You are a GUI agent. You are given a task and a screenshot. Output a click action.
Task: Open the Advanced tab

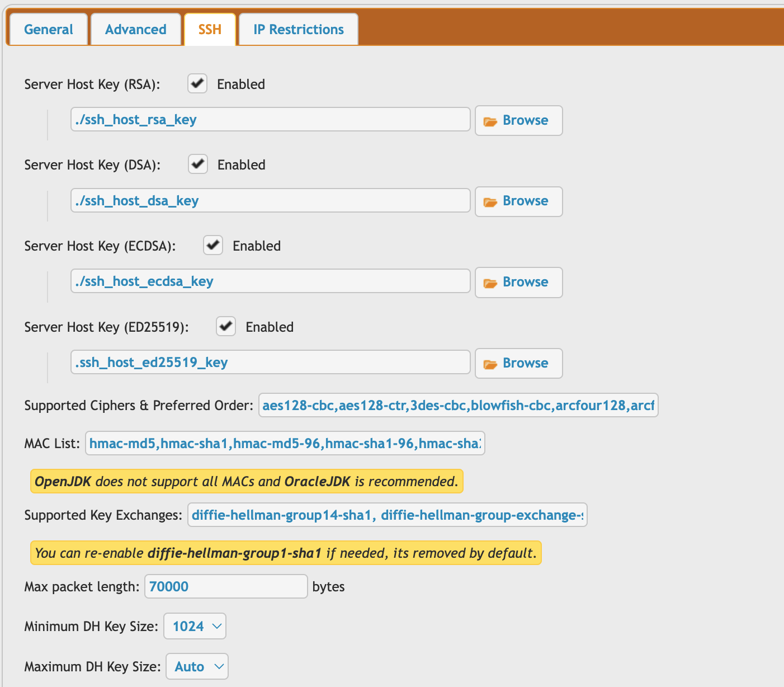click(x=136, y=29)
